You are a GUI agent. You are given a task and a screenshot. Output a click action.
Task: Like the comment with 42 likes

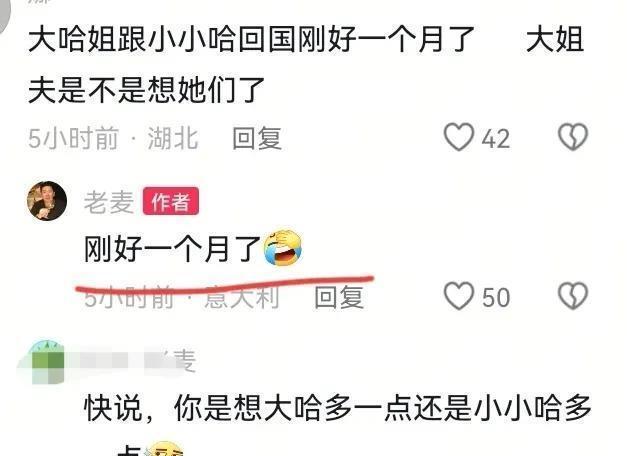pyautogui.click(x=459, y=137)
